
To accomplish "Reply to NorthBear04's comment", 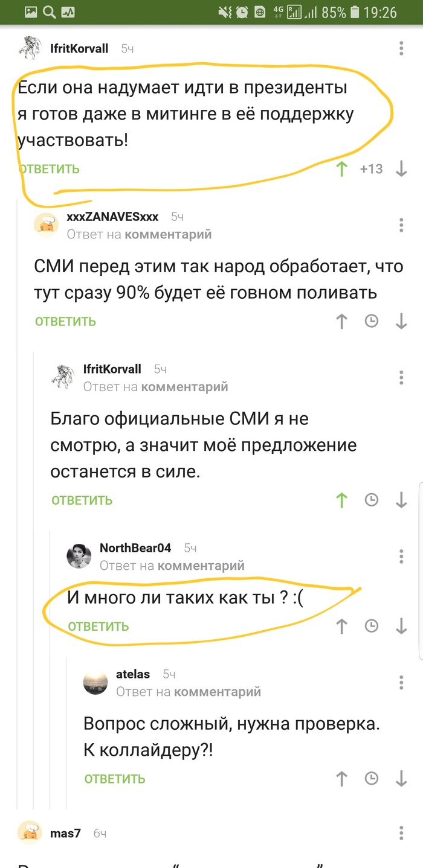I will click(98, 627).
